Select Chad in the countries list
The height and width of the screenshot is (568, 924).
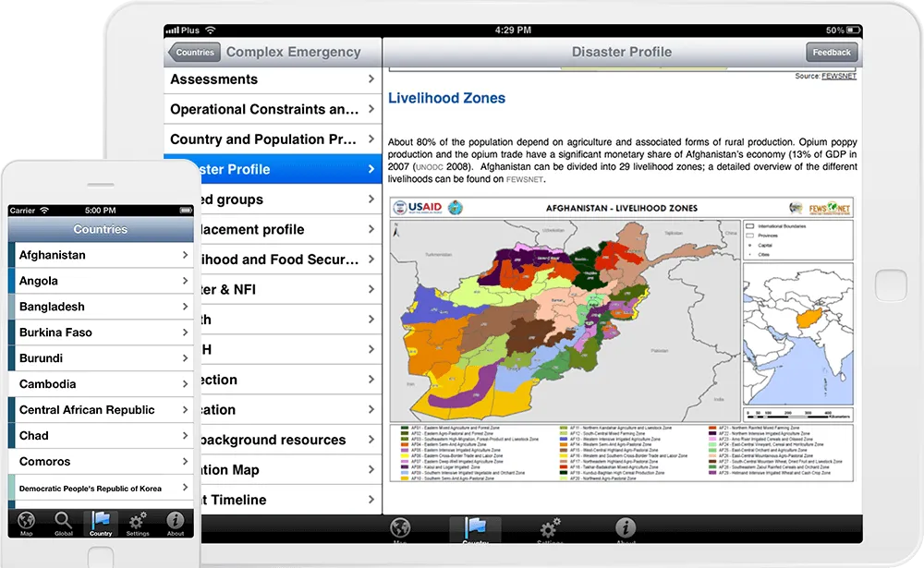pyautogui.click(x=101, y=435)
